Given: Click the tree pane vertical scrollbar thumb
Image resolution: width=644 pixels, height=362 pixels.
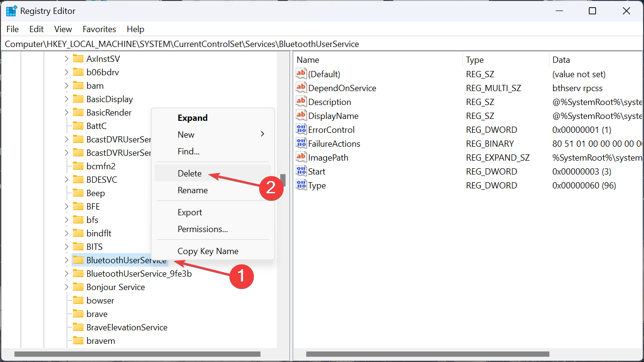Looking at the screenshot, I should tap(283, 180).
